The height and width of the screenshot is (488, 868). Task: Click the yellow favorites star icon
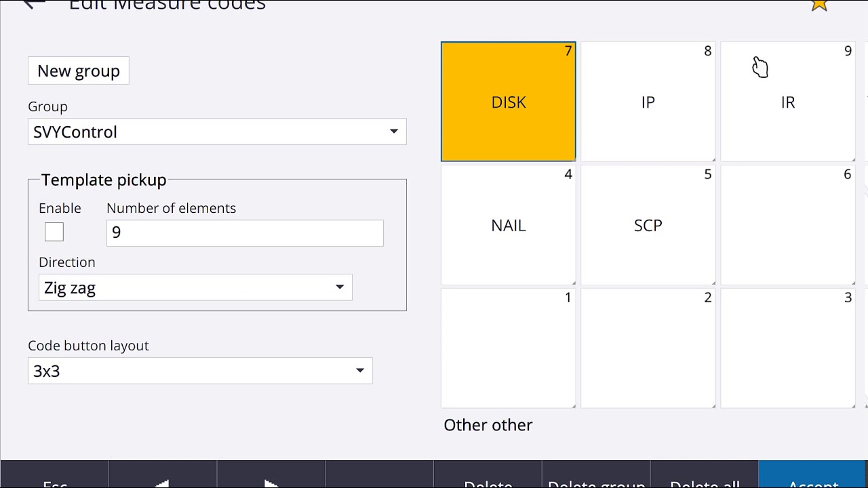click(819, 5)
